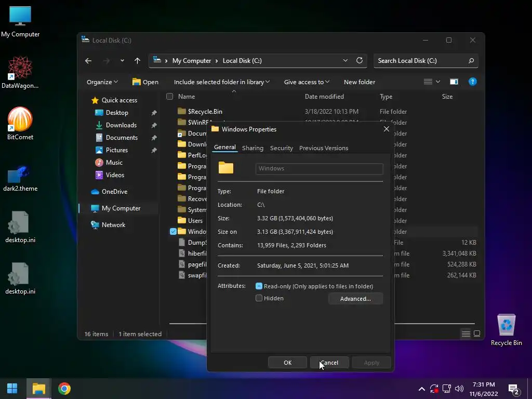Screen dimensions: 532x399
Task: Toggle the preview pane icon
Action: pos(454,82)
